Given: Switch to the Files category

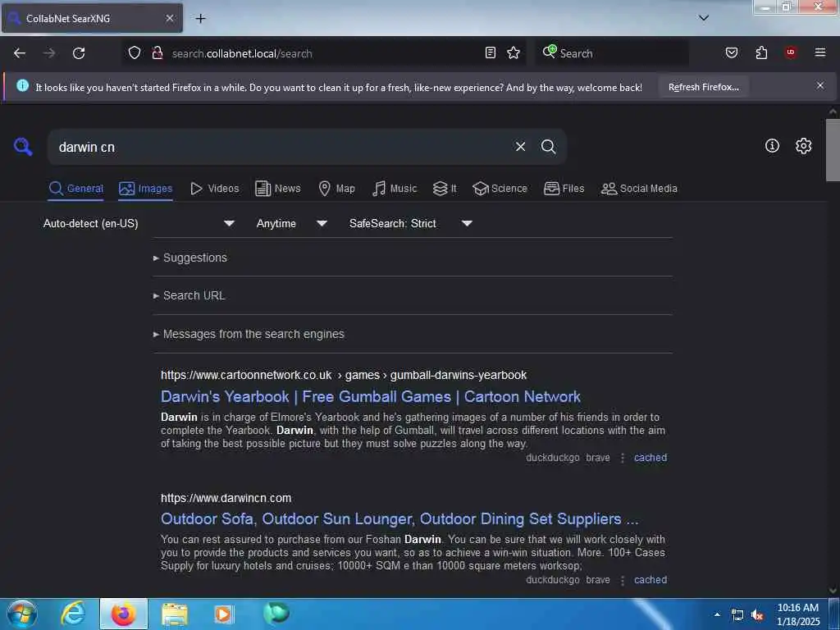Looking at the screenshot, I should (x=564, y=189).
